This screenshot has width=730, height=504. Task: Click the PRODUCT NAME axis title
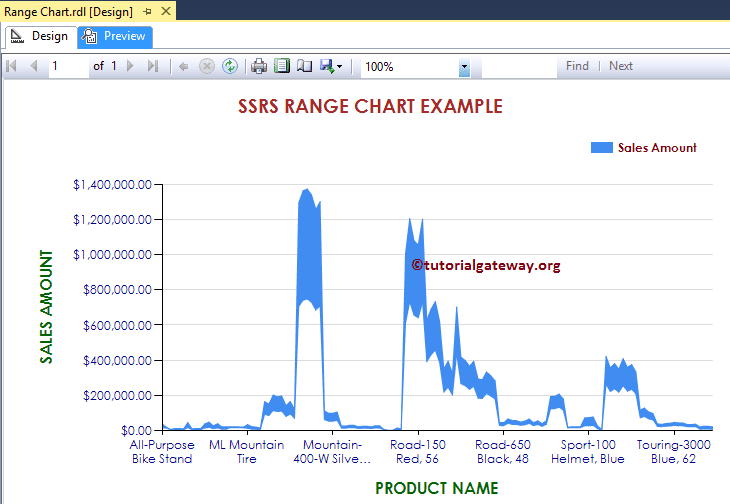tap(437, 488)
